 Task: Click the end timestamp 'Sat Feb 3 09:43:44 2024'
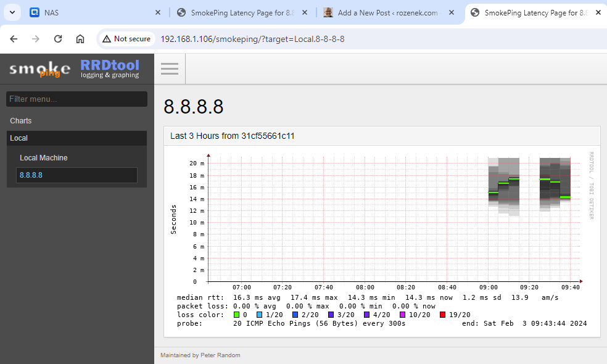point(535,323)
